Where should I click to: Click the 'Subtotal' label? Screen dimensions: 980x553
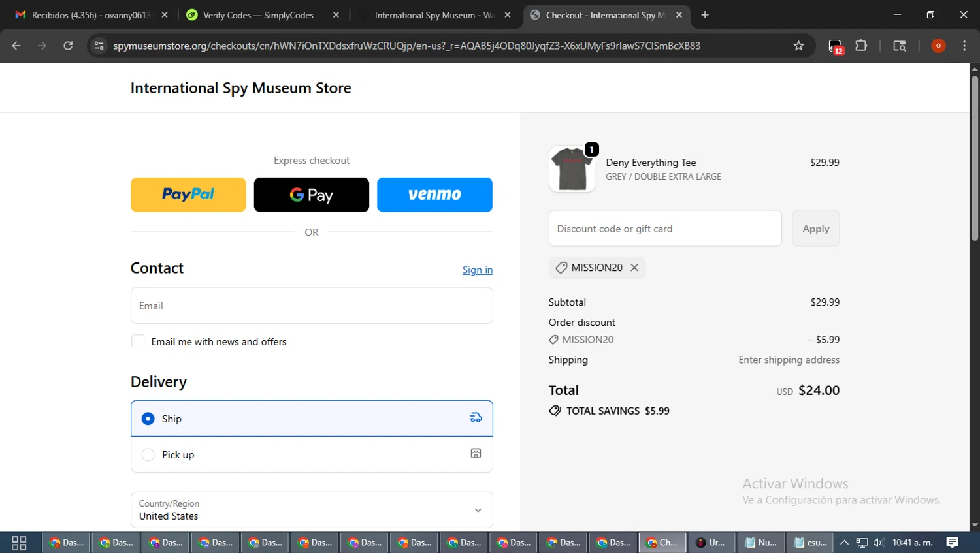tap(567, 302)
